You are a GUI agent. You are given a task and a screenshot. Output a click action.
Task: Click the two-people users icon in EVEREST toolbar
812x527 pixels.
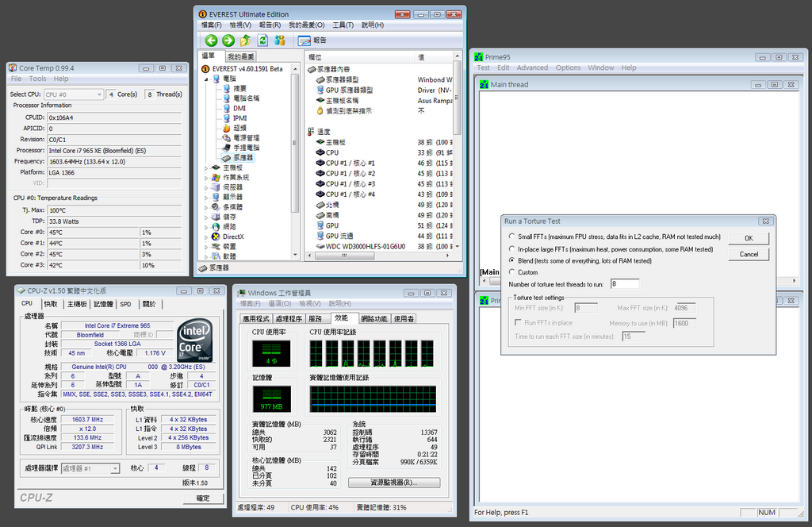click(280, 40)
